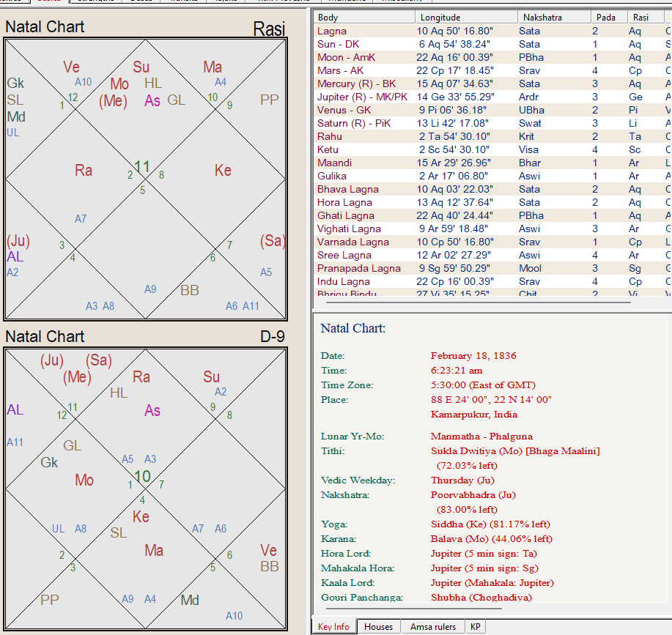The width and height of the screenshot is (672, 635).
Task: Click the Nakshatra column header
Action: pos(554,17)
